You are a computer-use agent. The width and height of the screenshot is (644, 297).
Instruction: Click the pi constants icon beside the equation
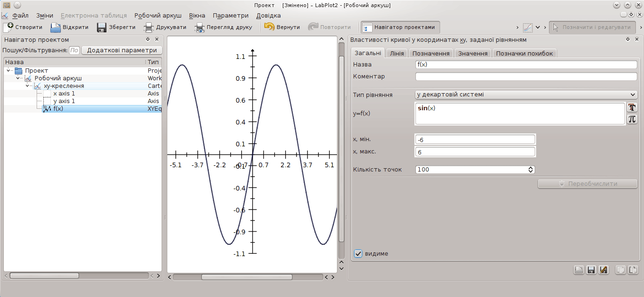point(632,119)
